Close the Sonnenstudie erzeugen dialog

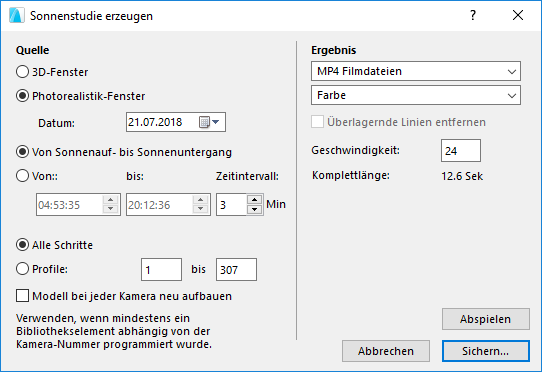518,15
